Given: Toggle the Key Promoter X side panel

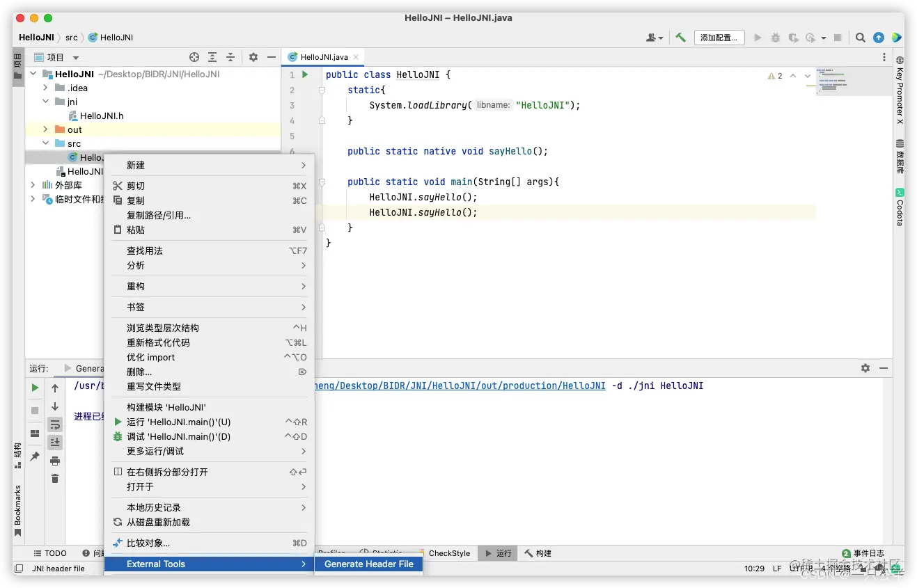Looking at the screenshot, I should click(x=900, y=91).
